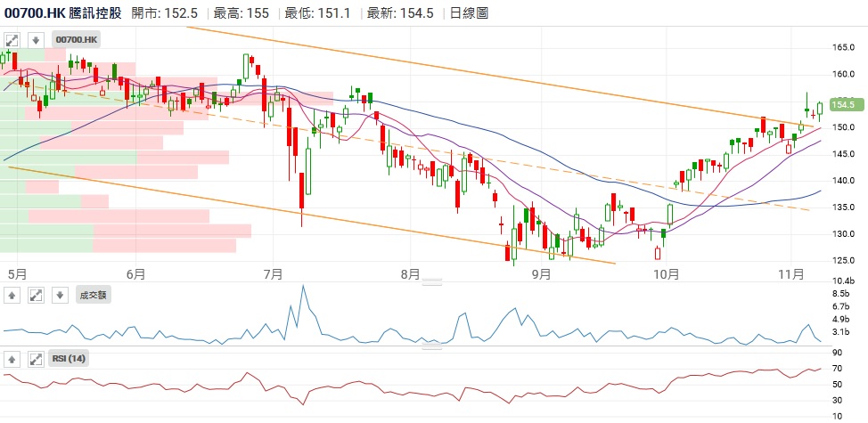Open the 成交額 indicator label
The height and width of the screenshot is (423, 868).
pos(92,295)
